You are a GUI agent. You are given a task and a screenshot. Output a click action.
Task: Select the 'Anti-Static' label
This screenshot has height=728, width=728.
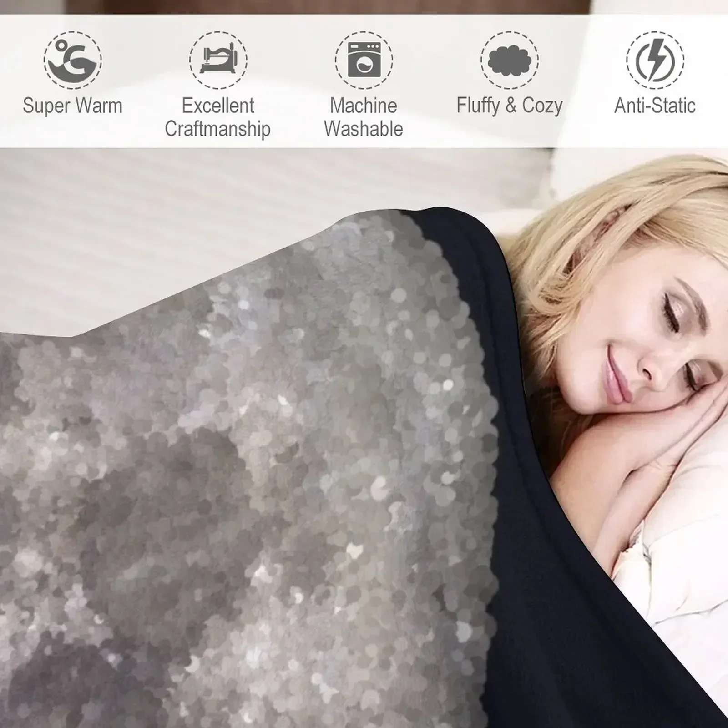[655, 106]
